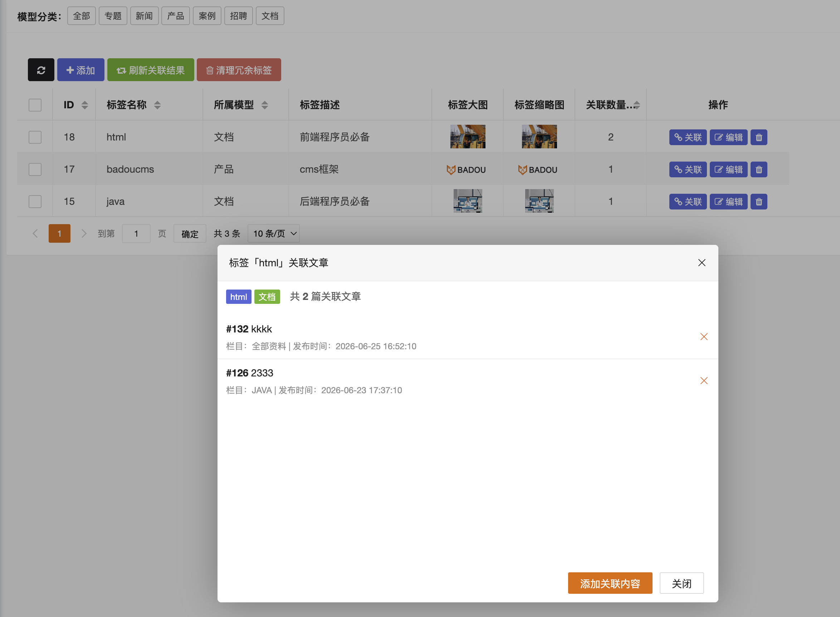Go to next page arrow in pagination

click(84, 234)
